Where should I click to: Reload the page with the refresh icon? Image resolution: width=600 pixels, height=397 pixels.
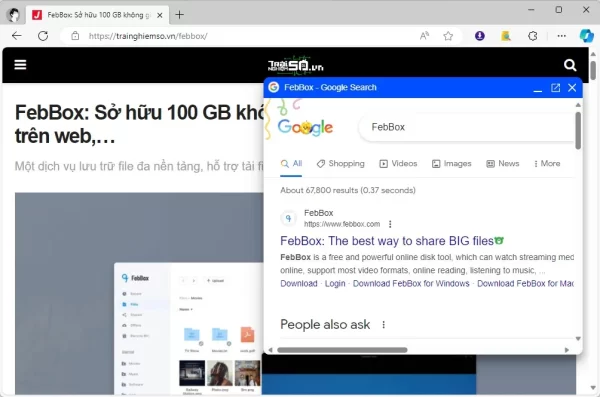pyautogui.click(x=43, y=36)
